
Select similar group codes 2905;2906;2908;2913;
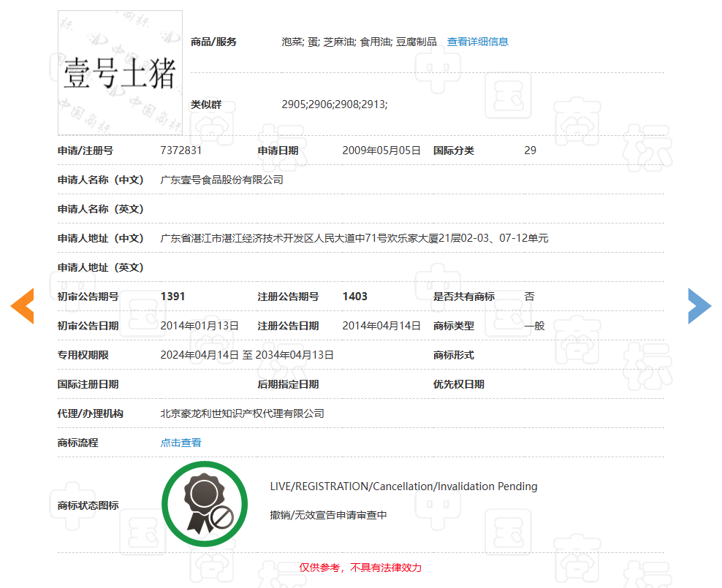pos(334,104)
